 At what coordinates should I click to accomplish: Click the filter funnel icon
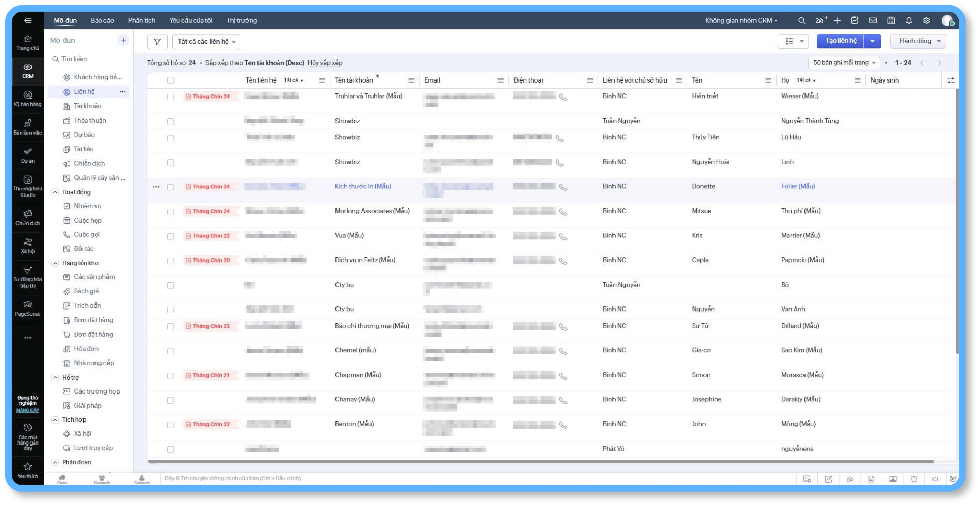click(x=157, y=41)
